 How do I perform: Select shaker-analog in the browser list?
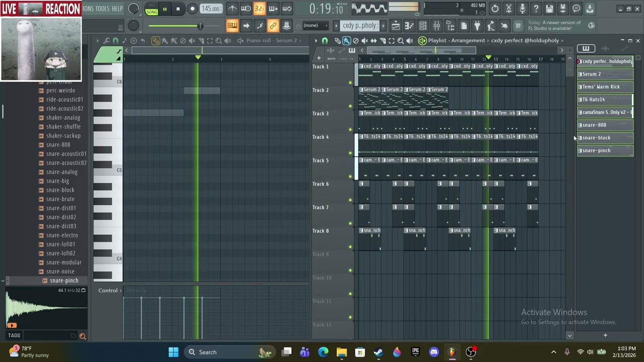63,118
